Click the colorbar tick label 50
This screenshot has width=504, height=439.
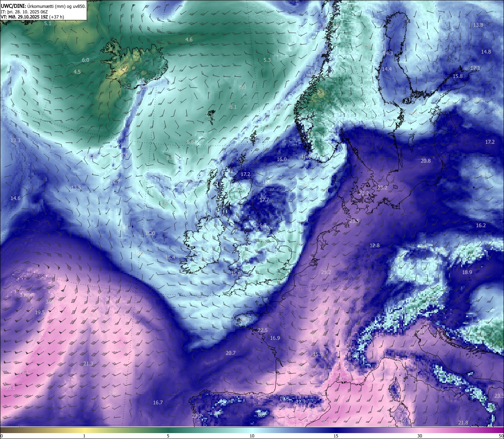coord(501,436)
